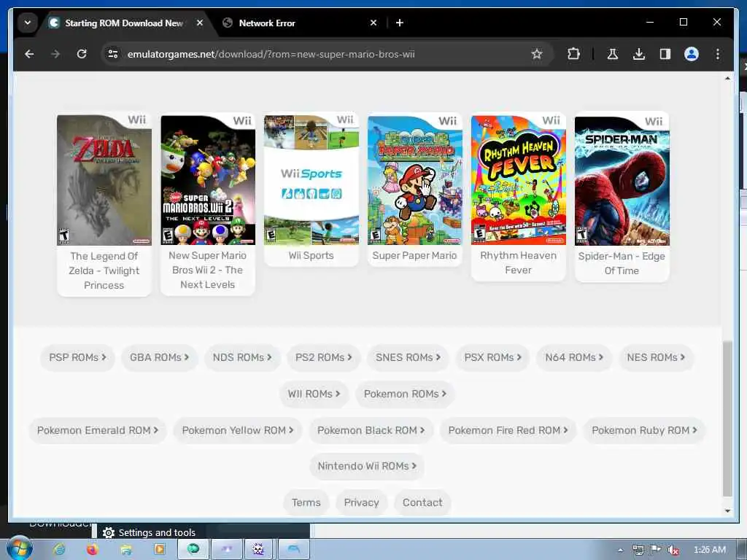Open WII ROMs category

tap(314, 394)
